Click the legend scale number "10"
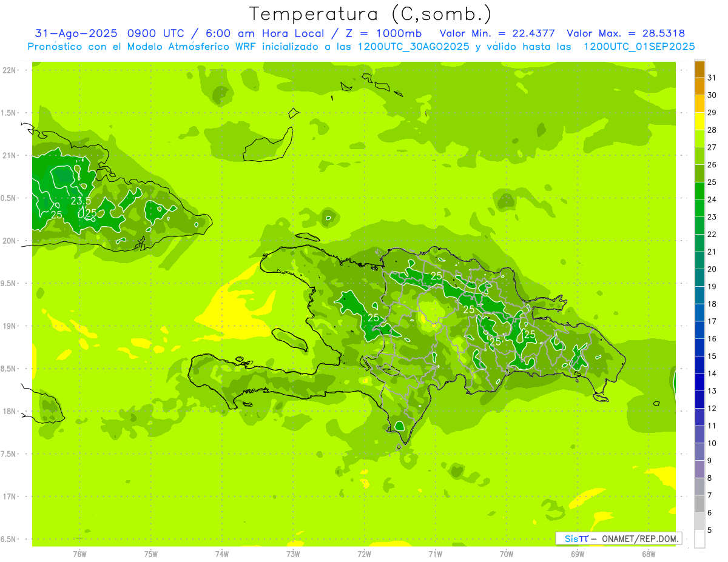 (712, 443)
